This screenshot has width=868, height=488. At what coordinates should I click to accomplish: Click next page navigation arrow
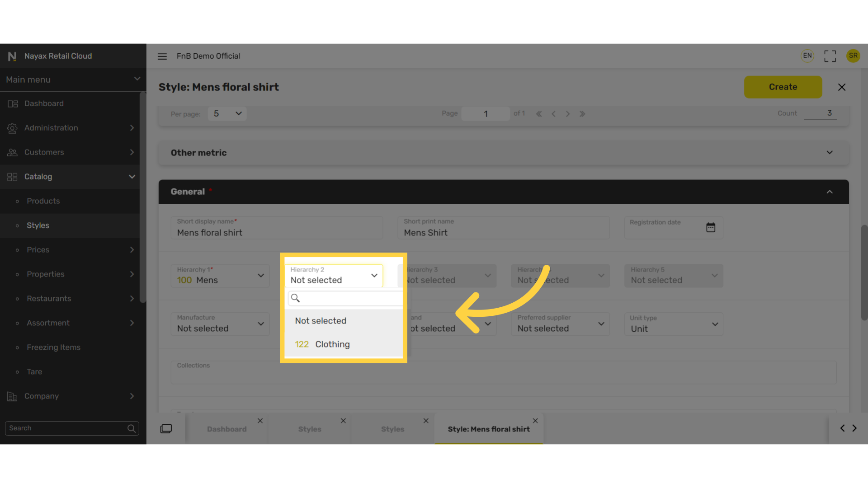click(567, 113)
